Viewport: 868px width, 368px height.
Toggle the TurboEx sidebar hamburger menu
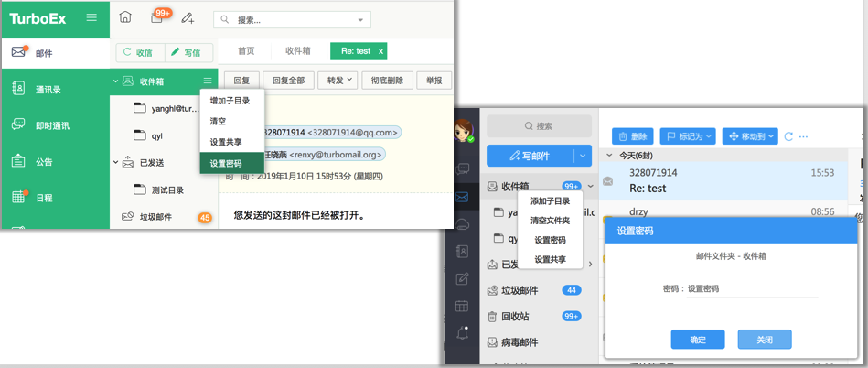click(x=91, y=17)
